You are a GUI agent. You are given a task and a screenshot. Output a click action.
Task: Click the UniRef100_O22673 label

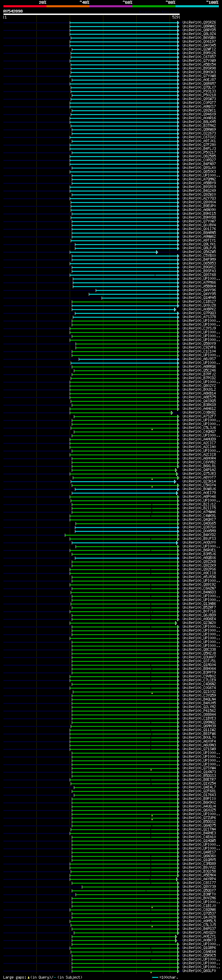point(199,133)
